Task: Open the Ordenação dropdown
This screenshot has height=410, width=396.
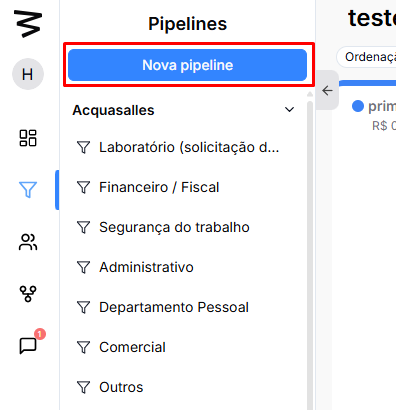Action: pyautogui.click(x=366, y=57)
